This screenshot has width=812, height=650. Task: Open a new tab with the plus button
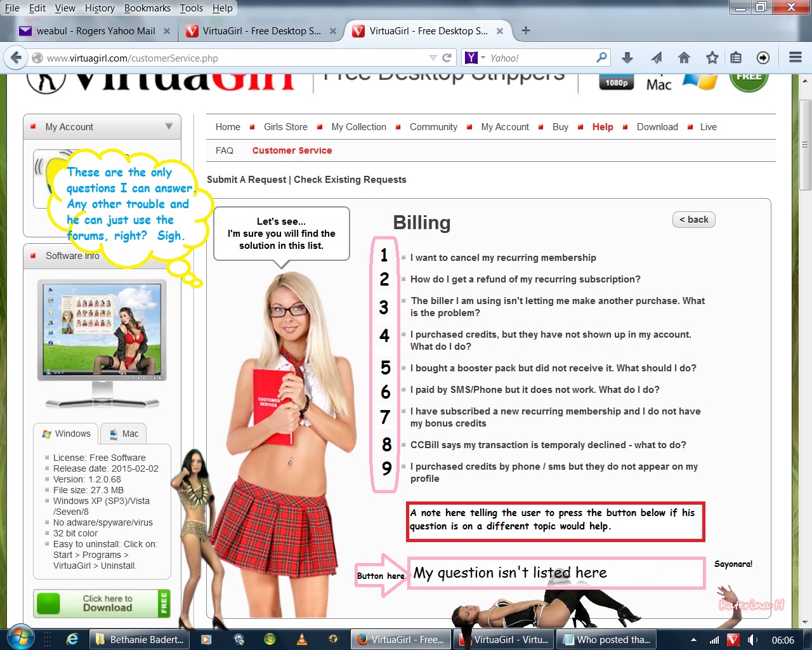(x=525, y=30)
